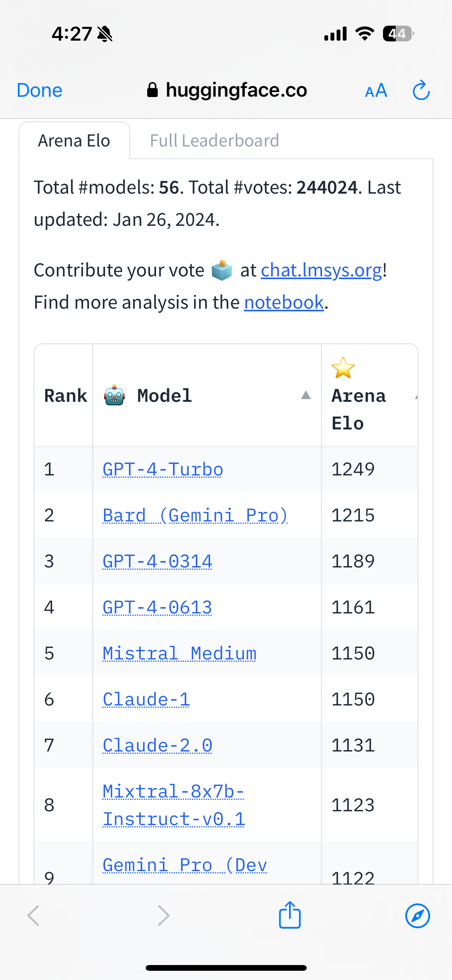Switch to the Full Leaderboard tab

(x=214, y=140)
